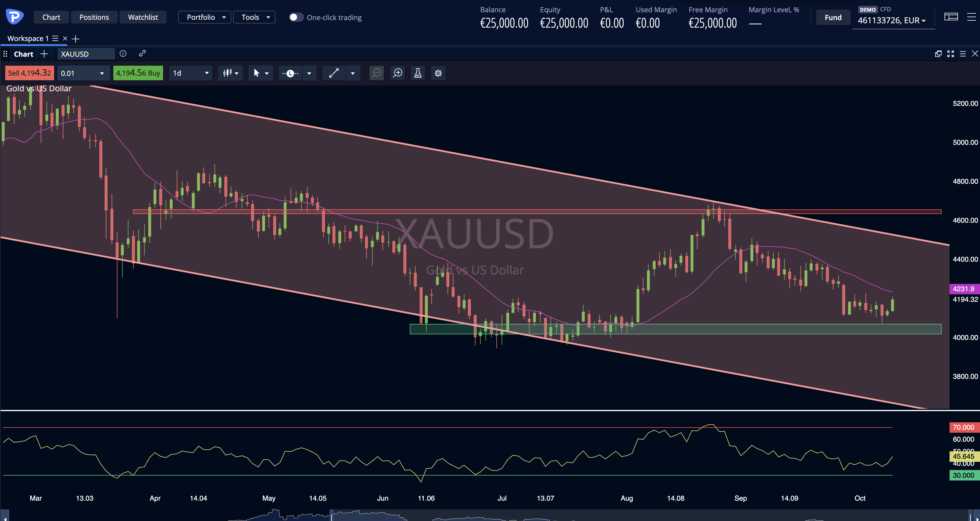The width and height of the screenshot is (980, 521).
Task: Click the chart link chain icon
Action: pyautogui.click(x=142, y=54)
